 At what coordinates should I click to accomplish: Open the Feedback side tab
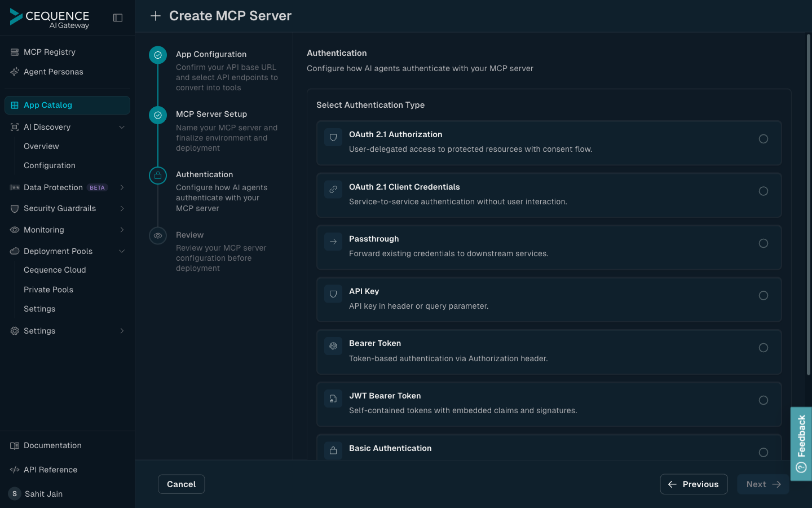[801, 444]
